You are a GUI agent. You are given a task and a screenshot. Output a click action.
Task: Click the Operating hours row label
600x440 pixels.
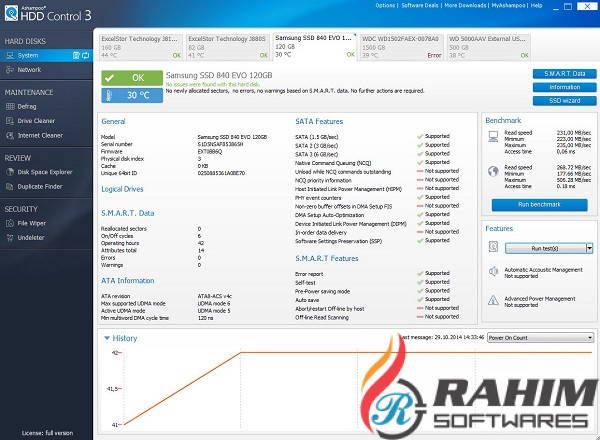pyautogui.click(x=120, y=243)
